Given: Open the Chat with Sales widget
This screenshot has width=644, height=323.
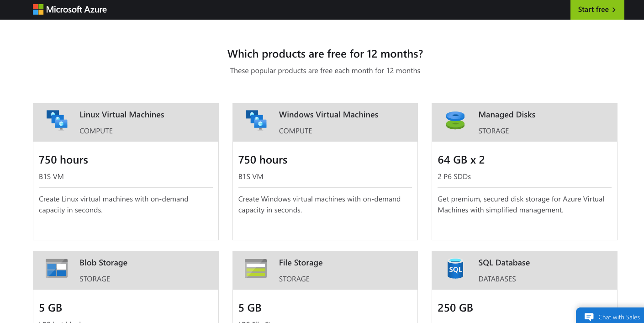Looking at the screenshot, I should coord(610,316).
